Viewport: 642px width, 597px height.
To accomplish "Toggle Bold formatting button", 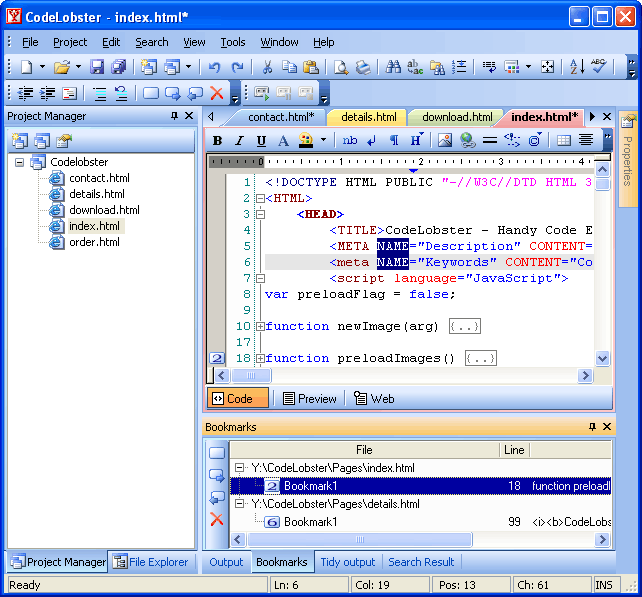I will pyautogui.click(x=218, y=141).
